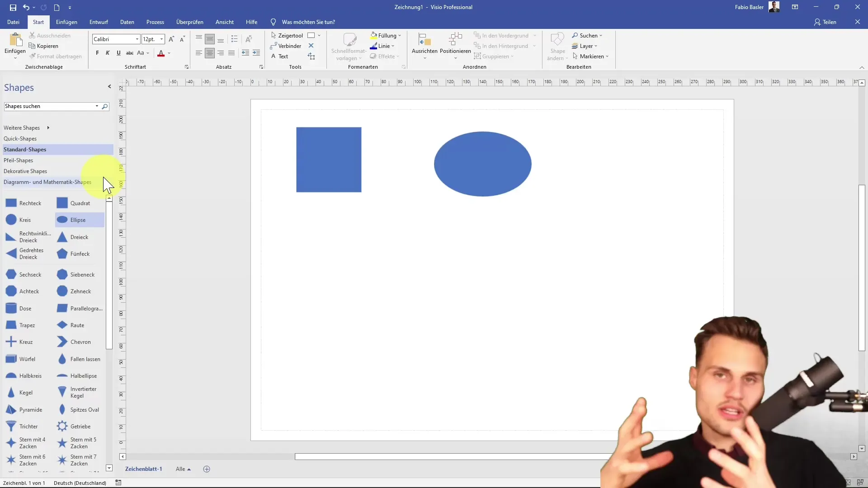
Task: Click the shapes search magnifier icon
Action: click(105, 106)
